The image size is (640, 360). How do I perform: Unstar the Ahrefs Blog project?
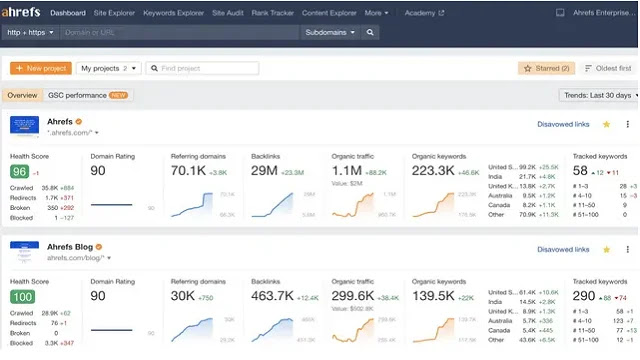[607, 249]
